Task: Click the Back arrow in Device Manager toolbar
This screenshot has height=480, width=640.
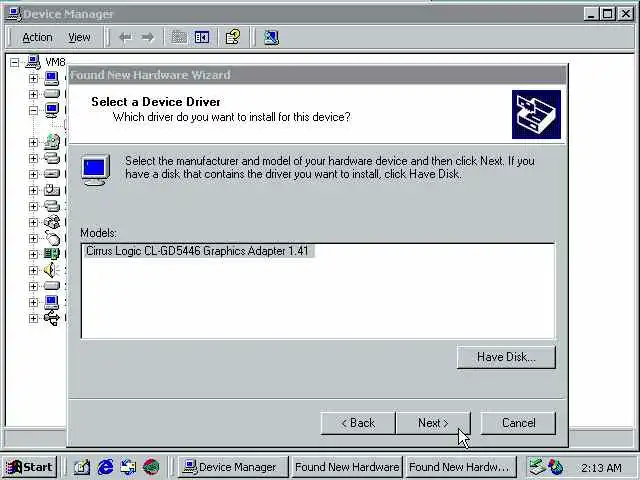Action: (x=125, y=38)
